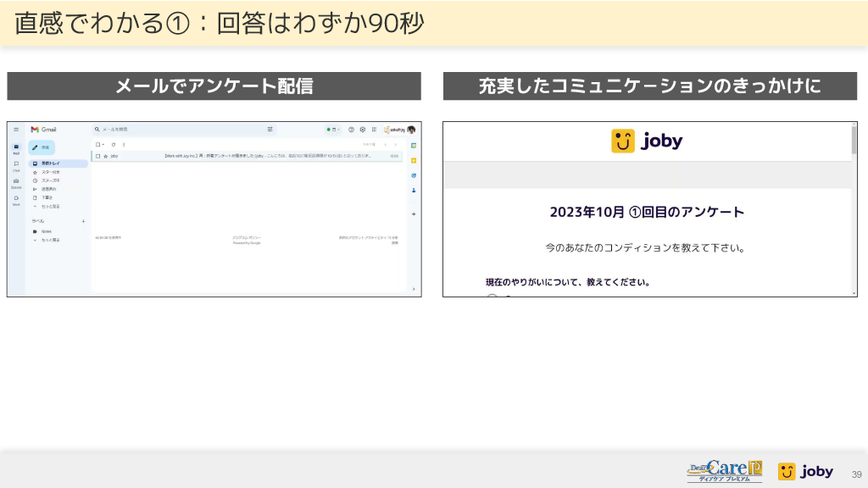Open Gmail support help icon
The image size is (868, 488).
tap(351, 130)
